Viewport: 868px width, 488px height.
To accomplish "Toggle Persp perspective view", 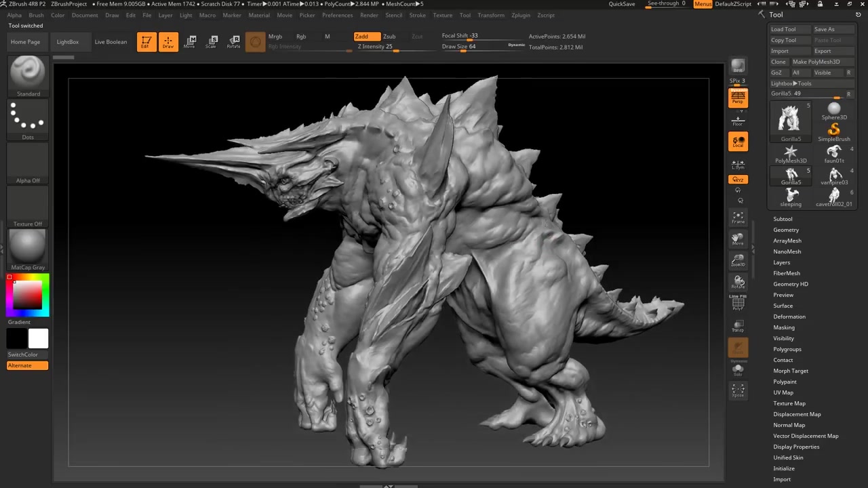I will tap(738, 98).
